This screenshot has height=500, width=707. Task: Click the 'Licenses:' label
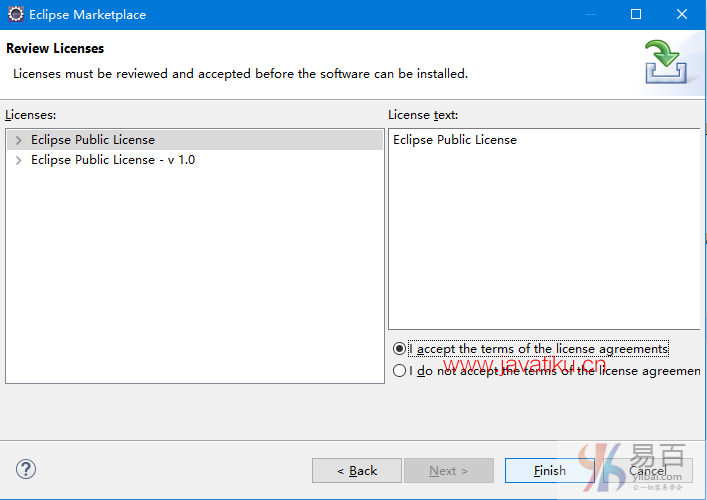[x=31, y=115]
